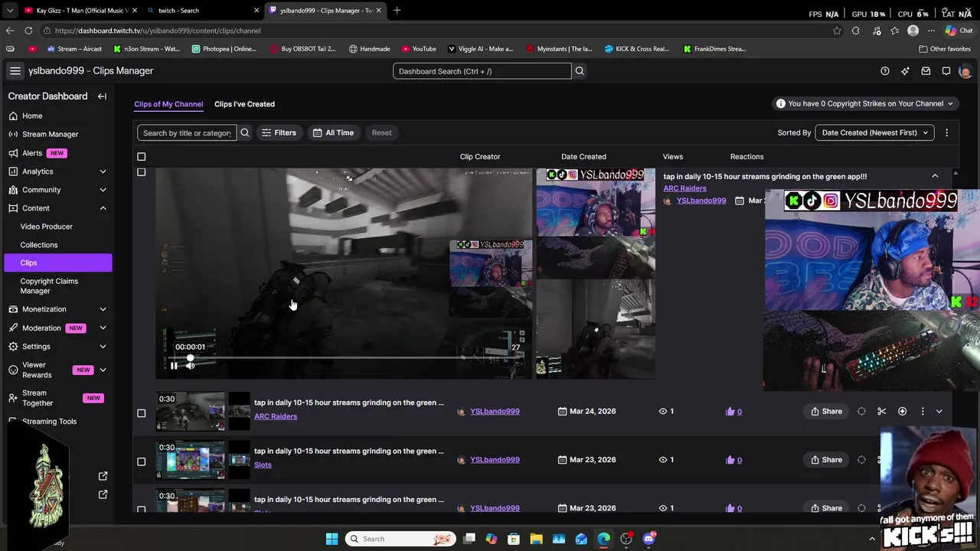Image resolution: width=980 pixels, height=551 pixels.
Task: Open the Twitch dashboard hamburger menu
Action: (15, 71)
